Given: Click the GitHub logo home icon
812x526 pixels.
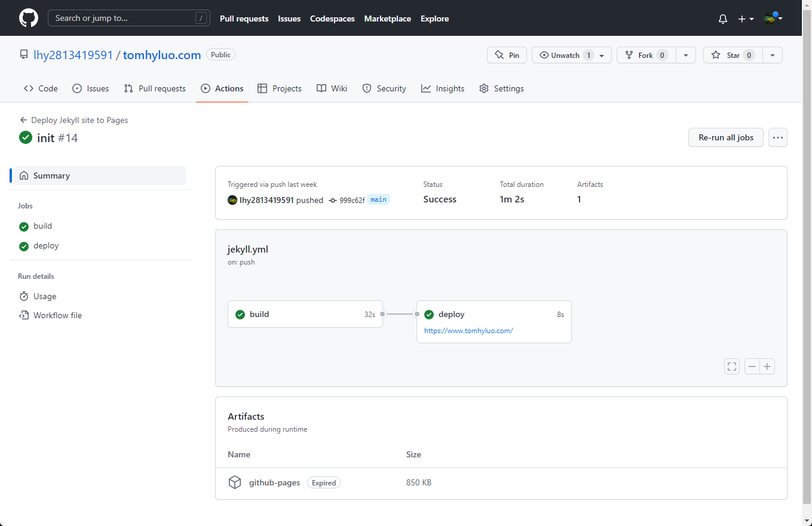Looking at the screenshot, I should point(28,19).
